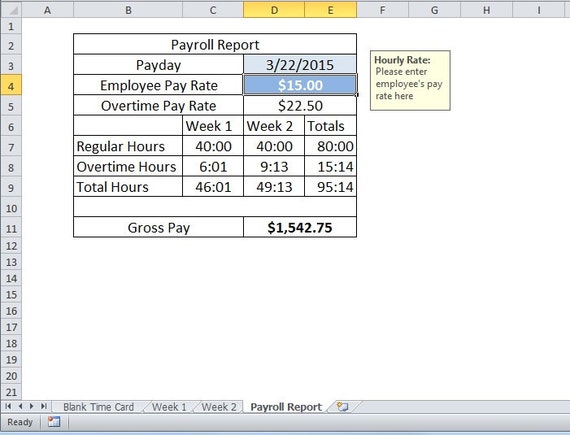Click the Select All corner triangle
This screenshot has height=435, width=570.
point(11,10)
